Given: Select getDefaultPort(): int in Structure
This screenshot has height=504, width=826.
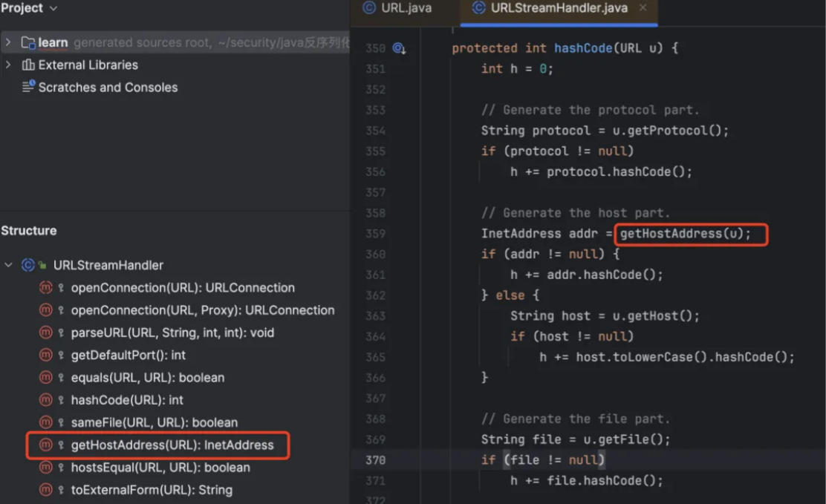Looking at the screenshot, I should (x=128, y=356).
